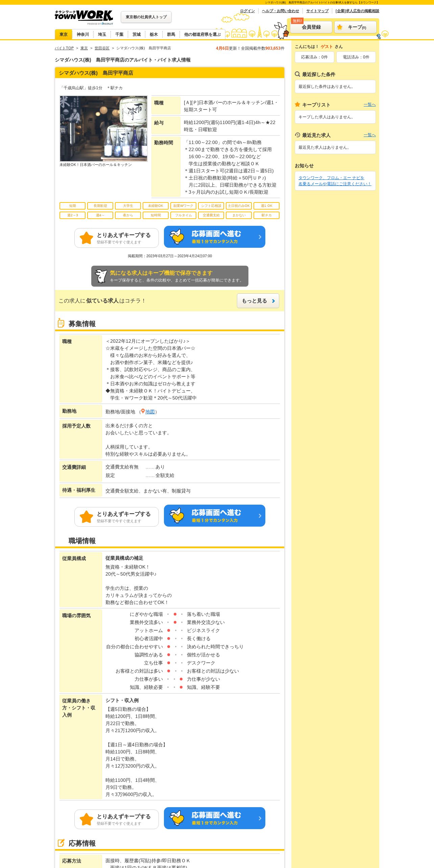The height and width of the screenshot is (868, 434).
Task: Click the star icon beside キープリスト heading
Action: 297,104
